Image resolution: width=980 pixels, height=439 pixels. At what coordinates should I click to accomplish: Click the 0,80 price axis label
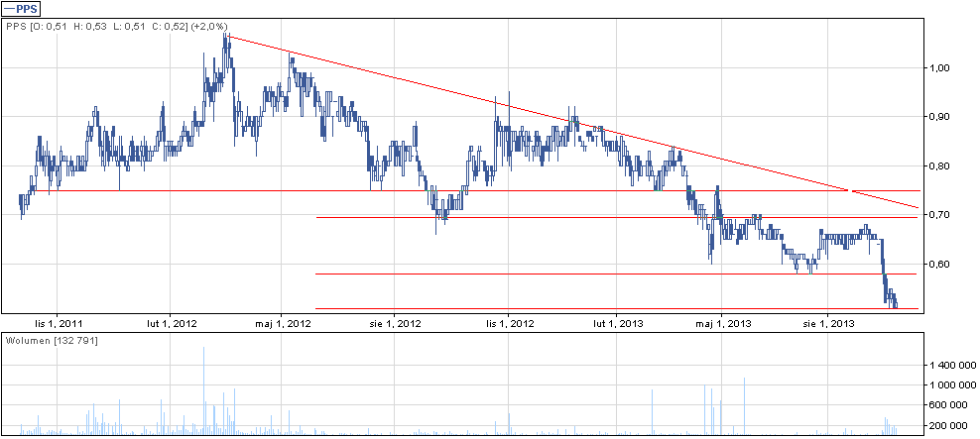(937, 166)
